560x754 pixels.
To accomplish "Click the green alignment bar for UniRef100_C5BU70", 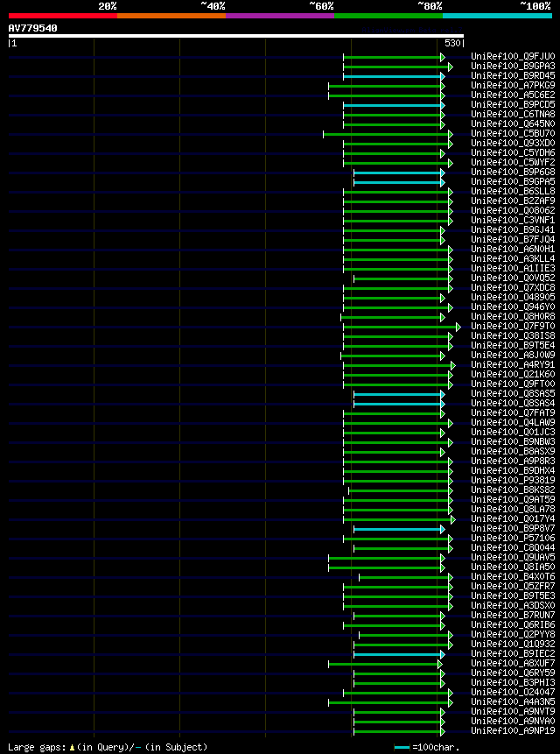I will coord(386,134).
